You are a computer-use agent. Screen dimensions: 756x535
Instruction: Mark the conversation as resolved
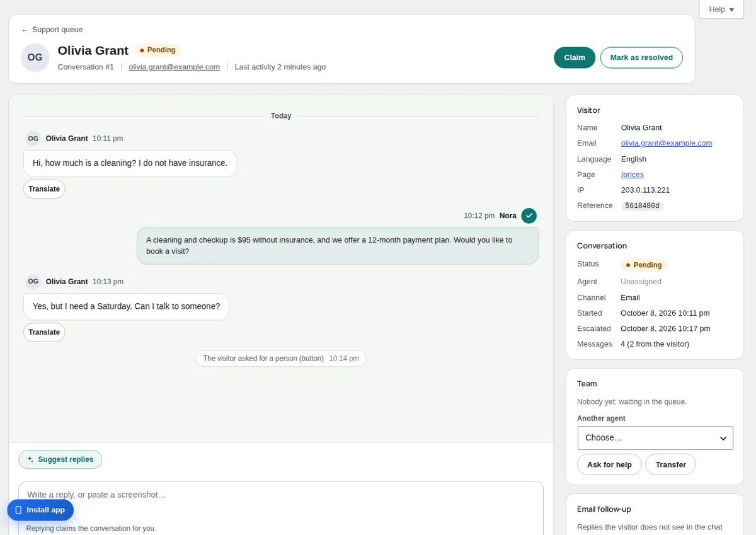pyautogui.click(x=641, y=57)
